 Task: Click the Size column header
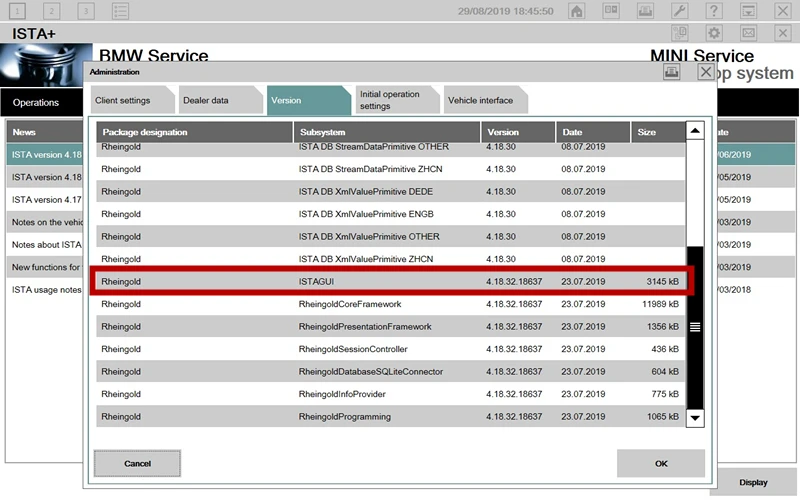pos(658,132)
